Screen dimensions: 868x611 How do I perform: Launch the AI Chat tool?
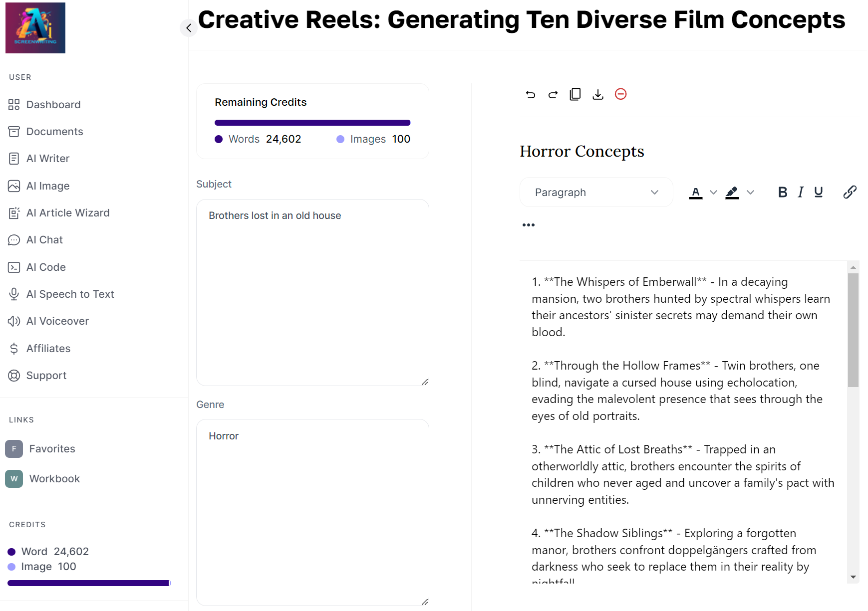point(44,239)
